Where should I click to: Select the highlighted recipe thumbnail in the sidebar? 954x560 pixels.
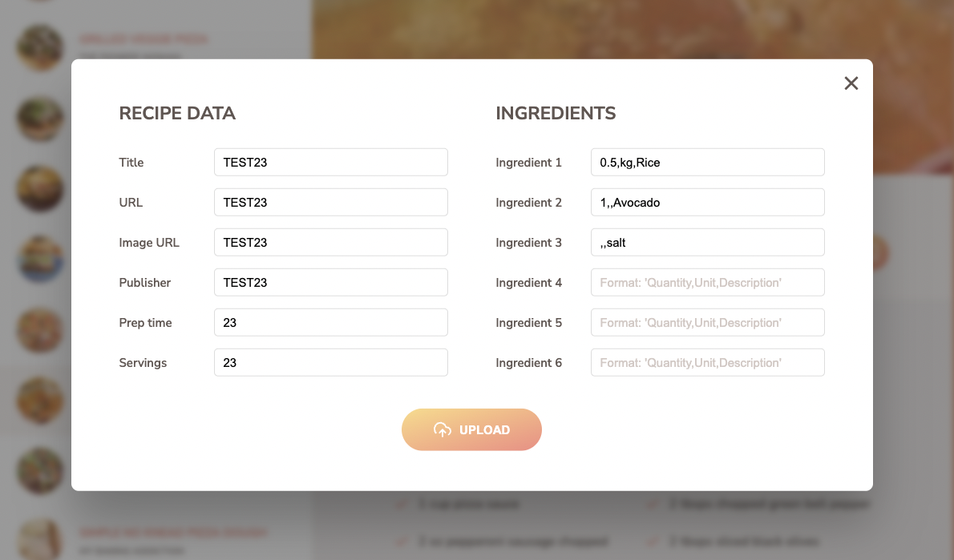pos(40,401)
